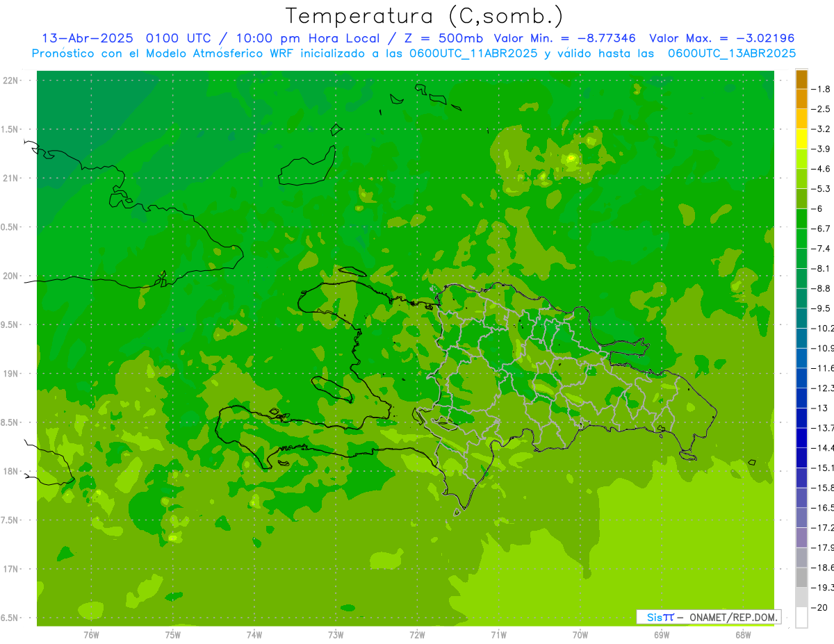Click the 18N latitude axis label

[x=10, y=472]
